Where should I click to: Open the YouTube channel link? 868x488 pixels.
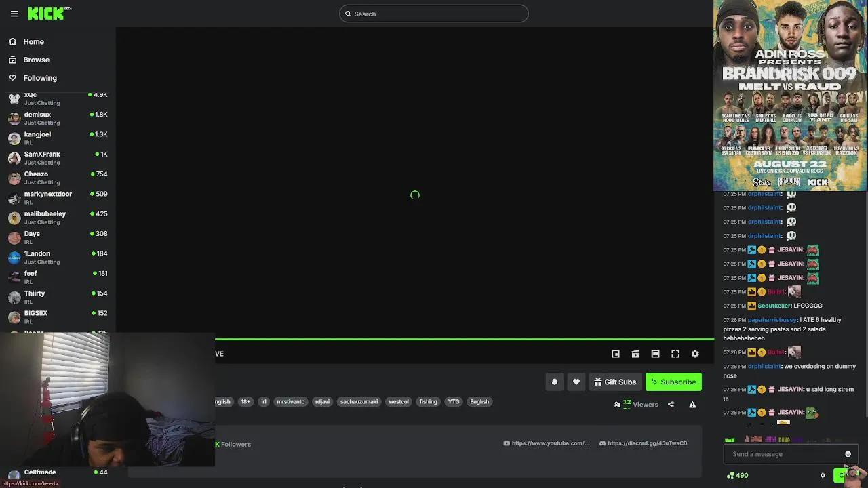[x=547, y=443]
